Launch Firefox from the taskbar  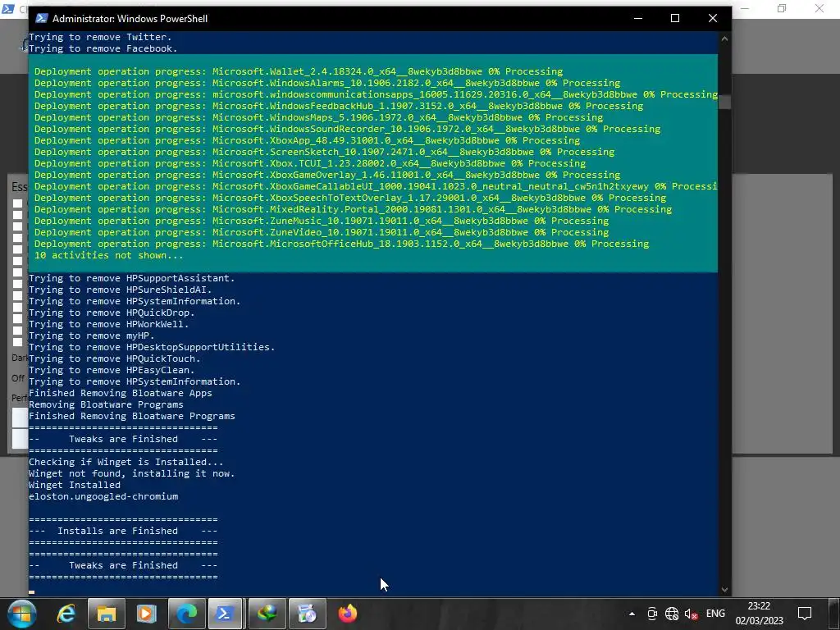(x=347, y=614)
